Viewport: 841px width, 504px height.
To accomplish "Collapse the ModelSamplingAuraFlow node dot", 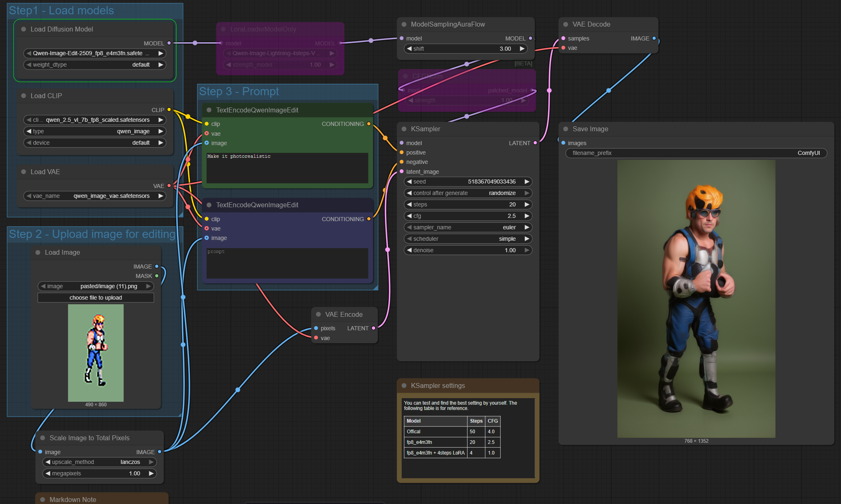I will point(404,25).
